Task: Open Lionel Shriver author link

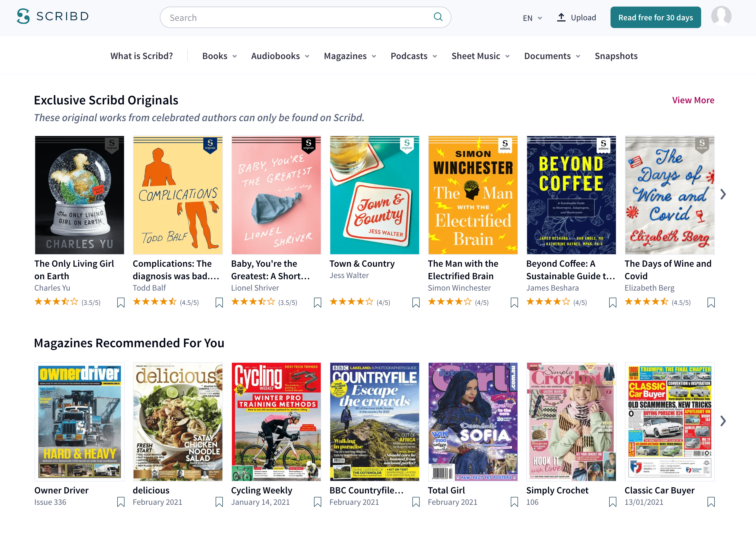Action: [255, 288]
